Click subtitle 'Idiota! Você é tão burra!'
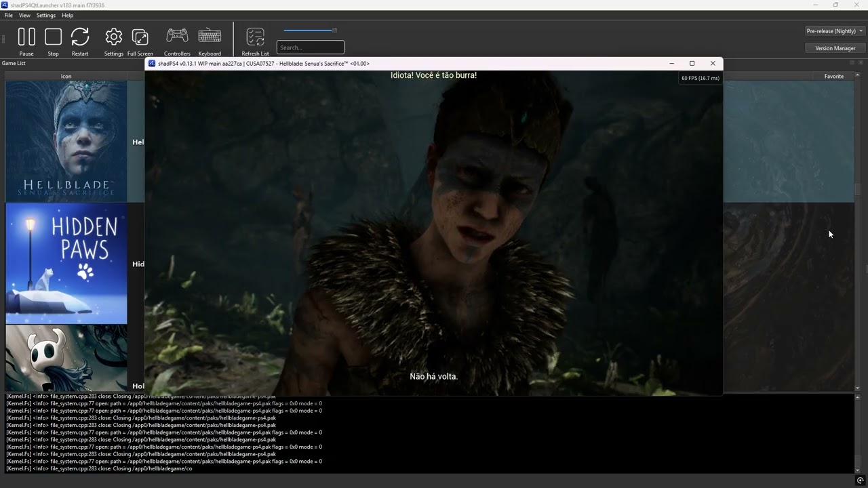Image resolution: width=868 pixels, height=488 pixels. pos(433,75)
